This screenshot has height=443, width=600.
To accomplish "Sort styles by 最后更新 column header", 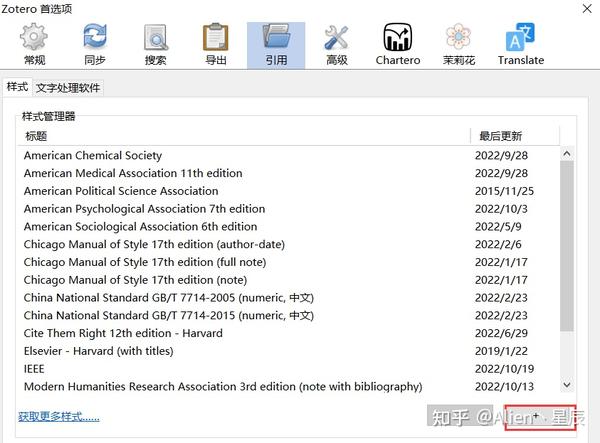I will pos(515,136).
